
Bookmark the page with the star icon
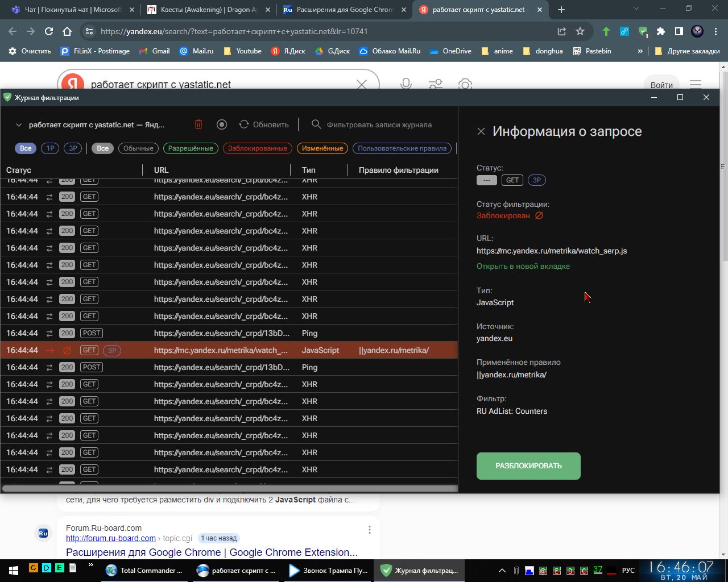tap(580, 31)
